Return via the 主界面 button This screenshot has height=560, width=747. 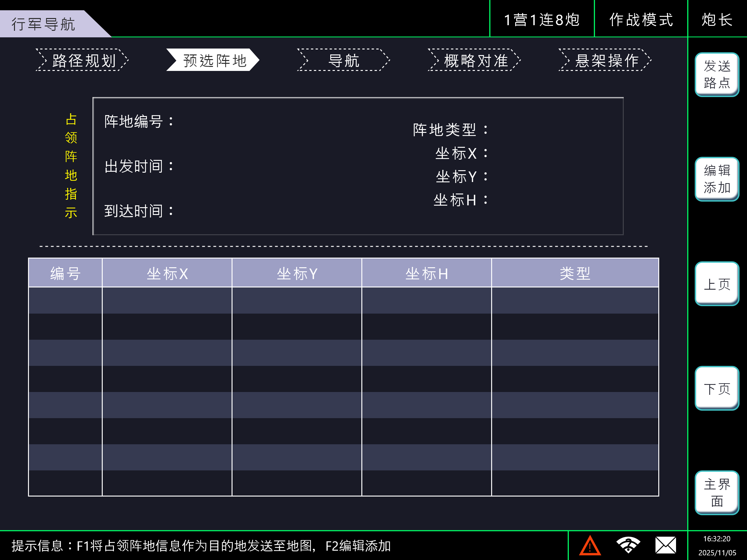716,493
